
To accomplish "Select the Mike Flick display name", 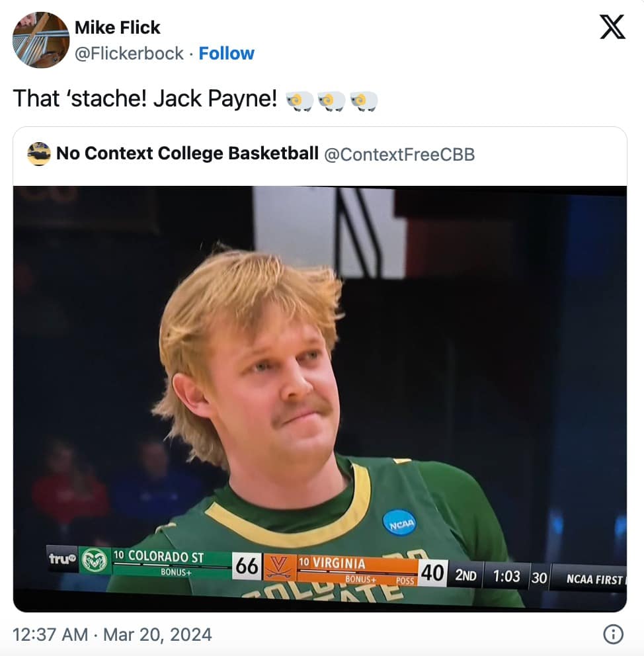I will [x=118, y=27].
